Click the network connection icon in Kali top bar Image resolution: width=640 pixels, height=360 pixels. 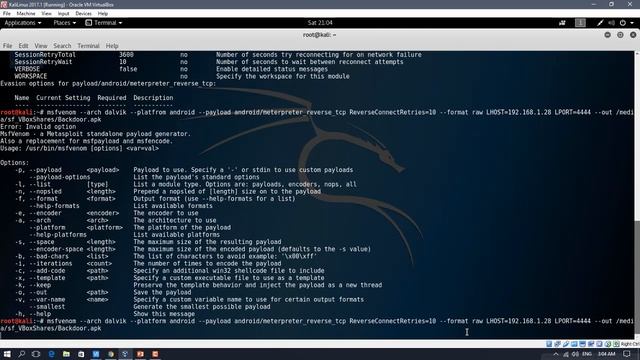pos(600,23)
